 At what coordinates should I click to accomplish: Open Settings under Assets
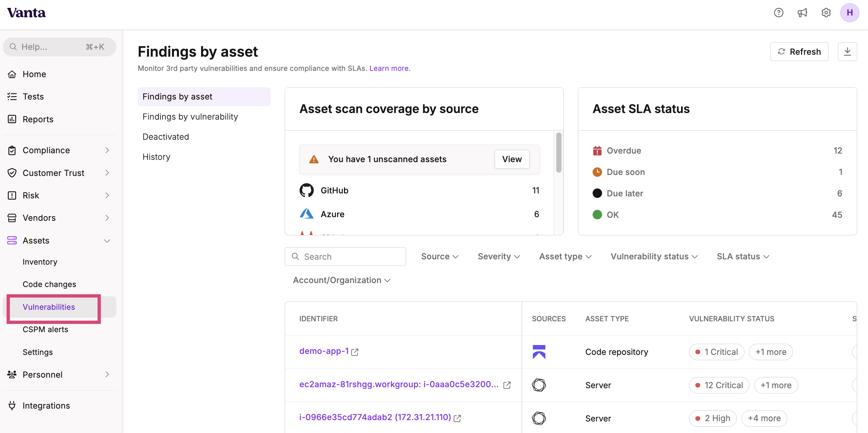(x=37, y=352)
